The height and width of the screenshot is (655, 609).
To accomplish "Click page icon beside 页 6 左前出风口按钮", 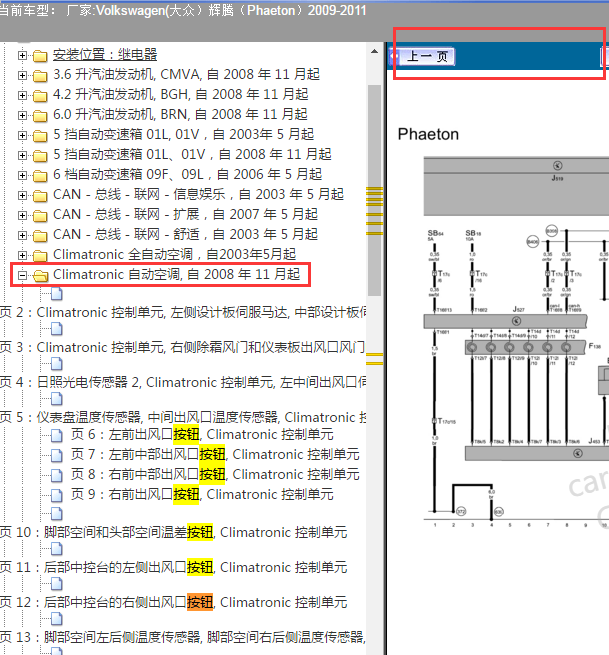I will pos(57,435).
